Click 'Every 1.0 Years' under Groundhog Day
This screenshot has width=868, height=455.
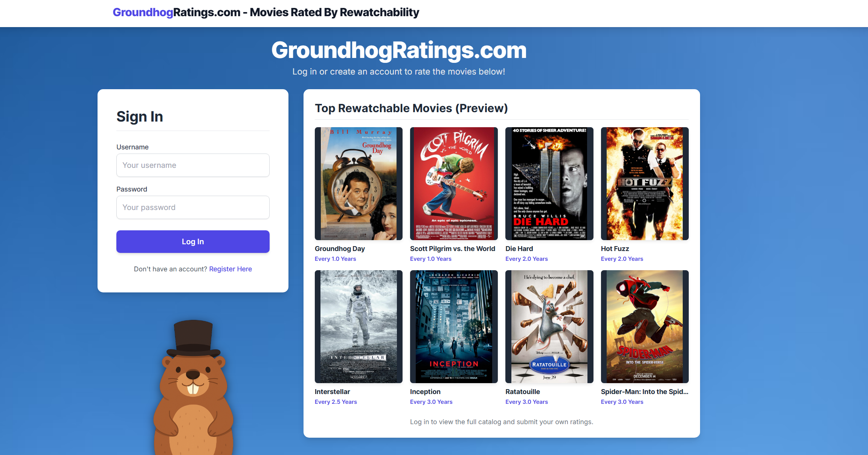point(336,259)
